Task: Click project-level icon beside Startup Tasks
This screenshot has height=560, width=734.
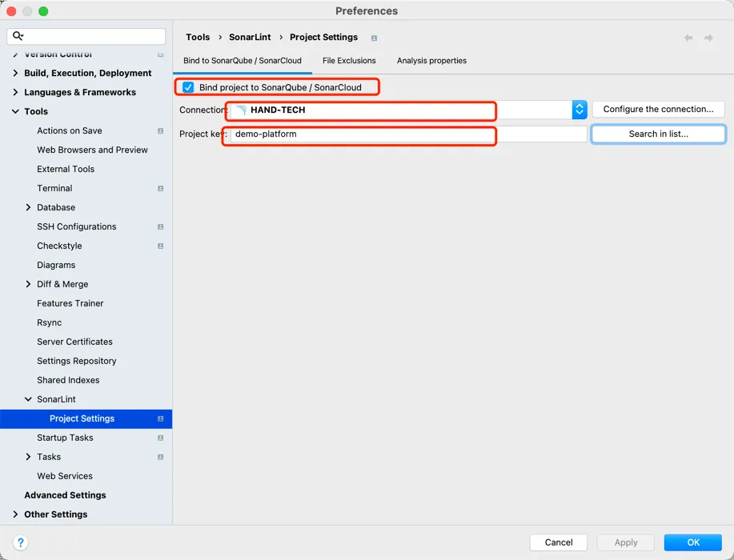Action: (161, 438)
